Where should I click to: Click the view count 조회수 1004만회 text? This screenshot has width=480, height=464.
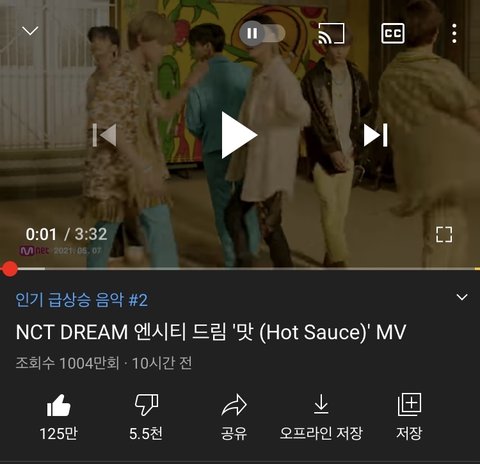(67, 363)
